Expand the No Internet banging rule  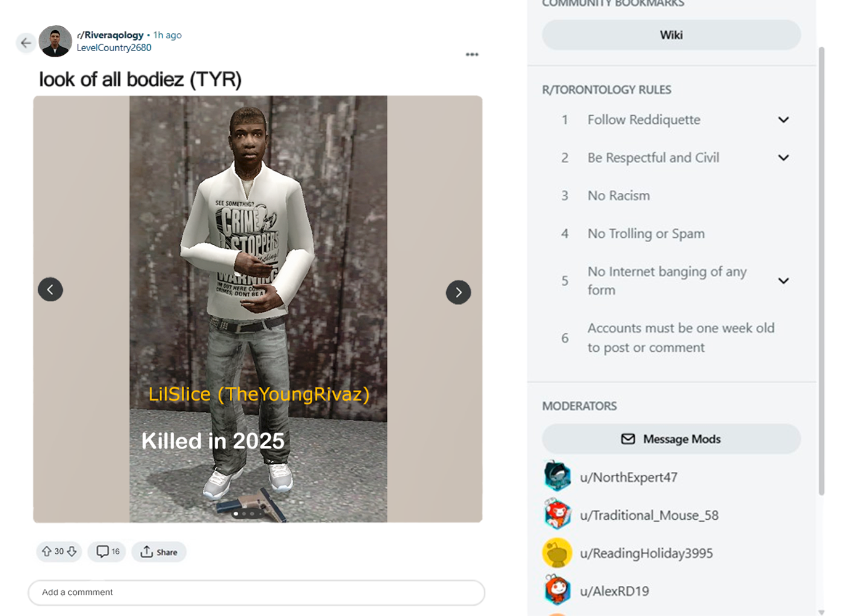click(783, 281)
